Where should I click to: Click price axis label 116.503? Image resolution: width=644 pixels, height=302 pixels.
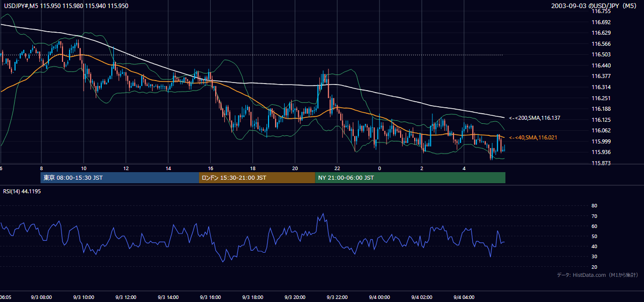pyautogui.click(x=601, y=54)
